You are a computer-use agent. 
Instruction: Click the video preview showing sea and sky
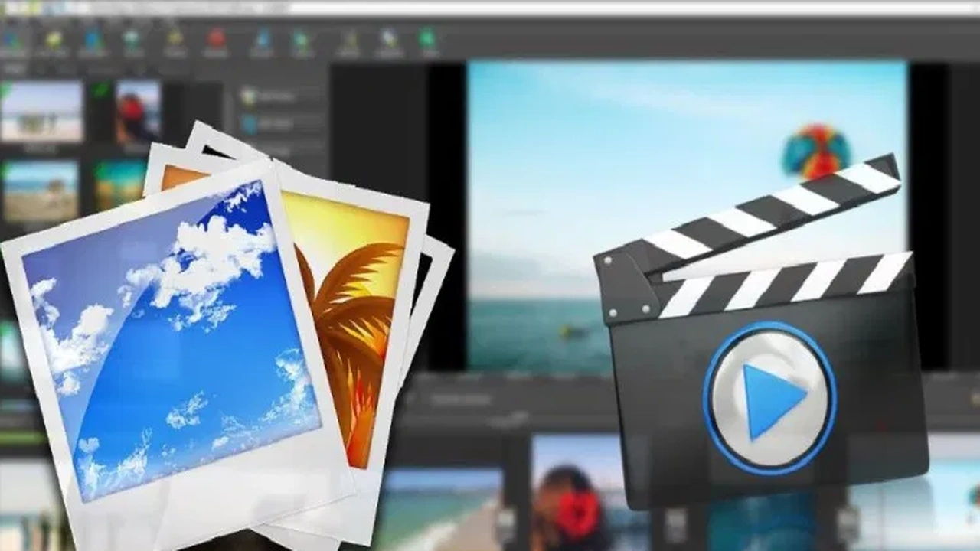pos(687,217)
